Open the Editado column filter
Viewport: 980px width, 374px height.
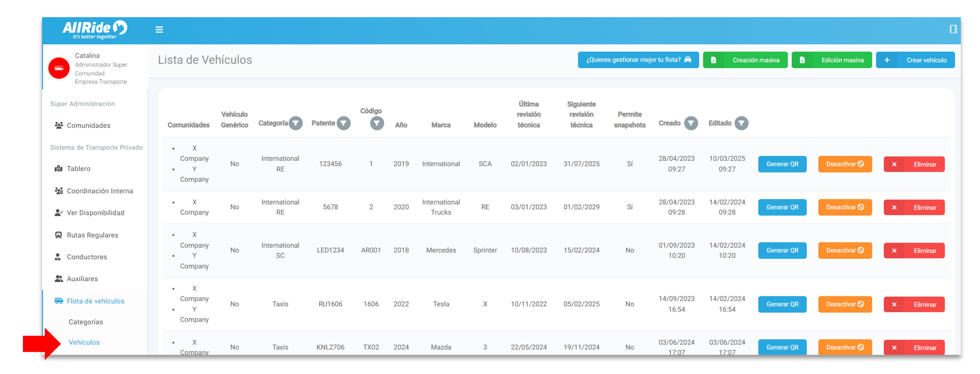(741, 123)
